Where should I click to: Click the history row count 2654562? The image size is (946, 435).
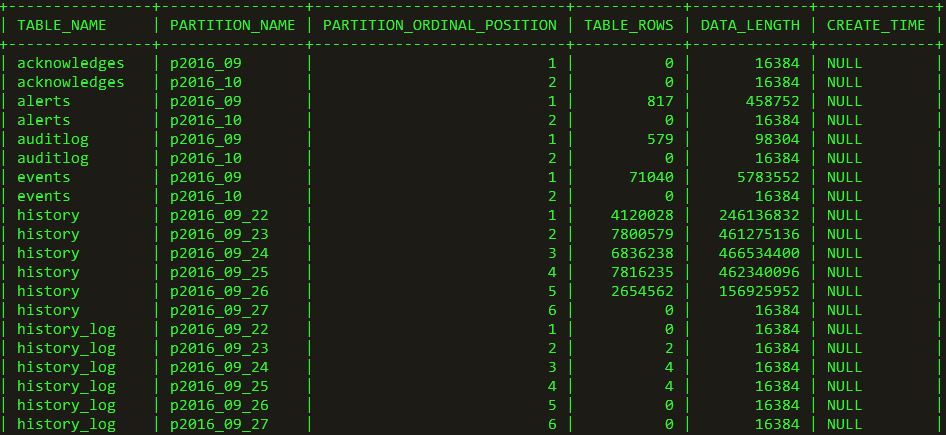(x=643, y=291)
